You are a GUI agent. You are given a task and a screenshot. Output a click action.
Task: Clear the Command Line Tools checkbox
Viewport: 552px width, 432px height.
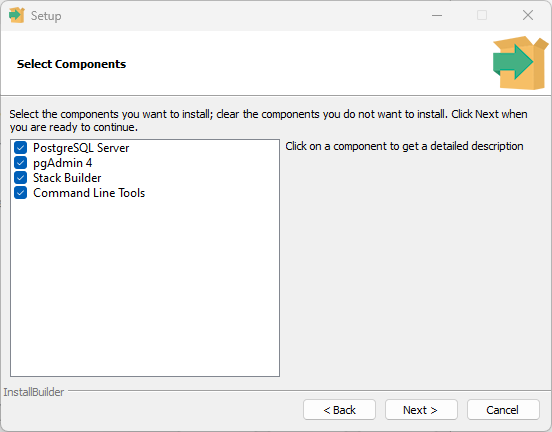click(20, 193)
